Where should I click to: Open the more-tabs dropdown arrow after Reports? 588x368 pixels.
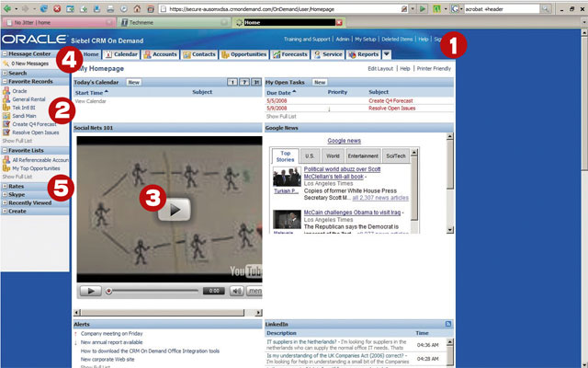(x=387, y=54)
